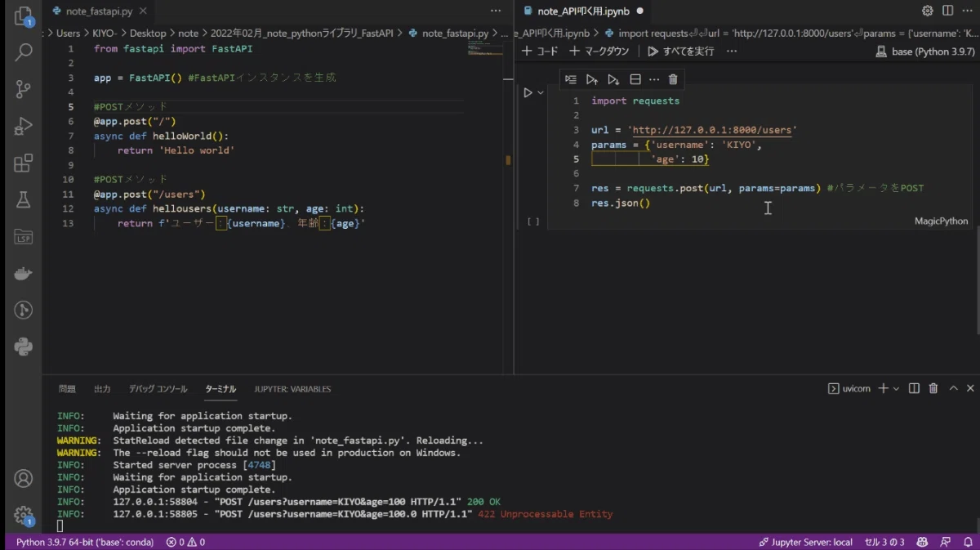Open the Copilot icon in status bar
980x550 pixels.
tap(922, 542)
